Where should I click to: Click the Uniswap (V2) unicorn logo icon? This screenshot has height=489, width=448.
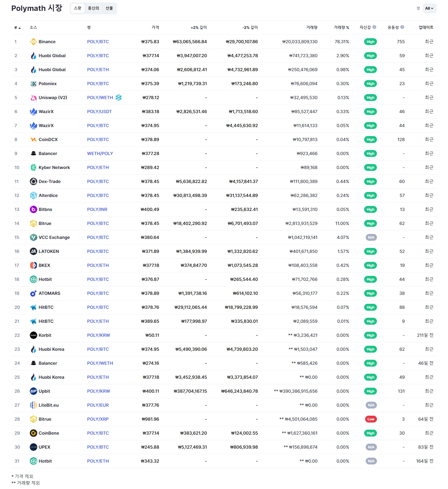[33, 98]
